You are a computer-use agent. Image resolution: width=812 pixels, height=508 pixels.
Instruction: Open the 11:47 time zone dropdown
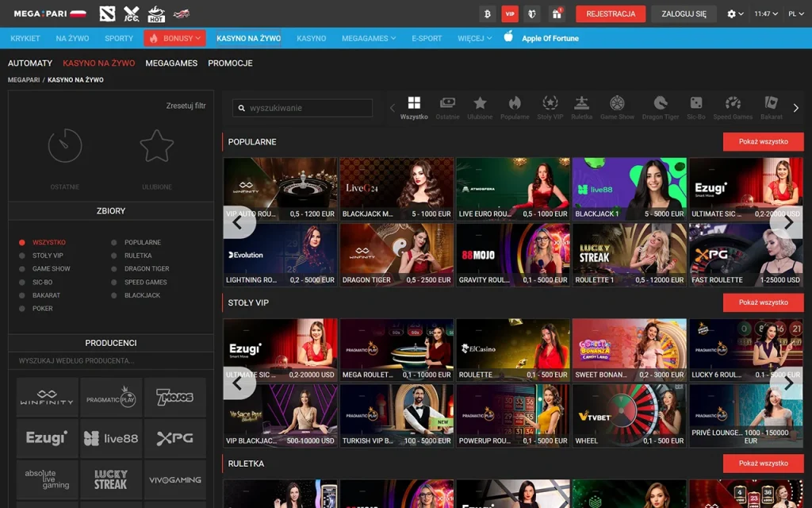(766, 14)
